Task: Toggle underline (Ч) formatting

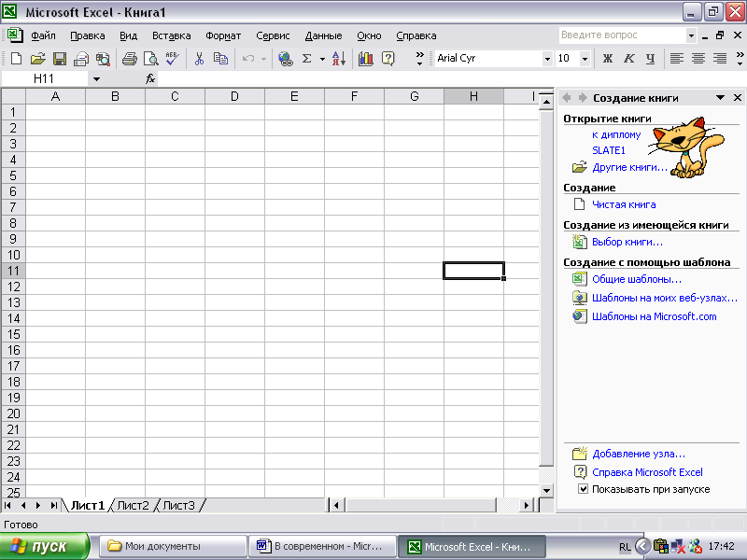Action: pyautogui.click(x=650, y=59)
